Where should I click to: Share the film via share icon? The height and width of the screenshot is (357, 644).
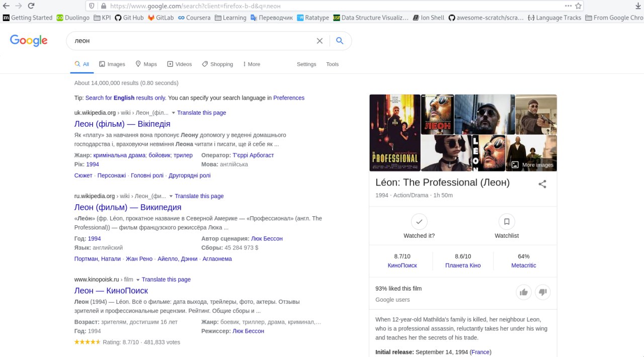[542, 184]
